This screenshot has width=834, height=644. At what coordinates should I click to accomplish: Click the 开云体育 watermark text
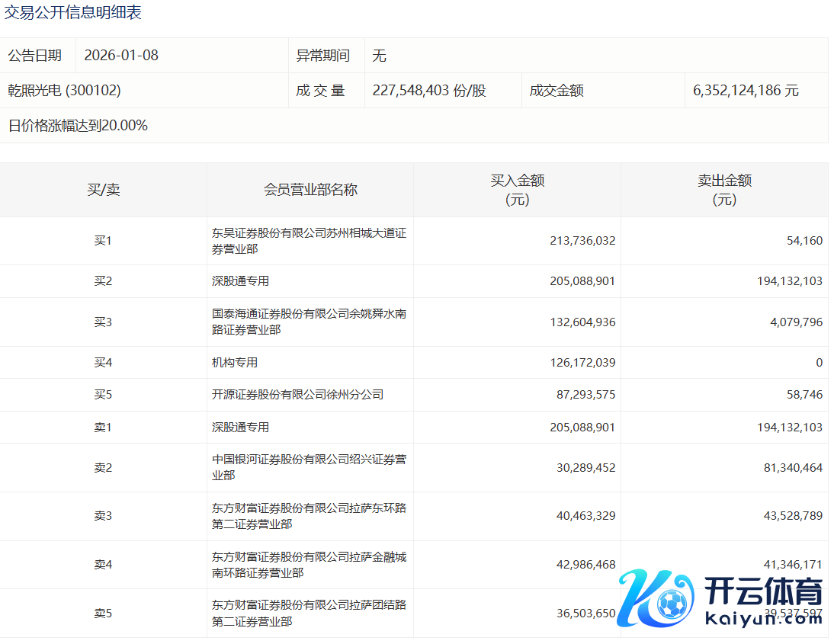764,592
